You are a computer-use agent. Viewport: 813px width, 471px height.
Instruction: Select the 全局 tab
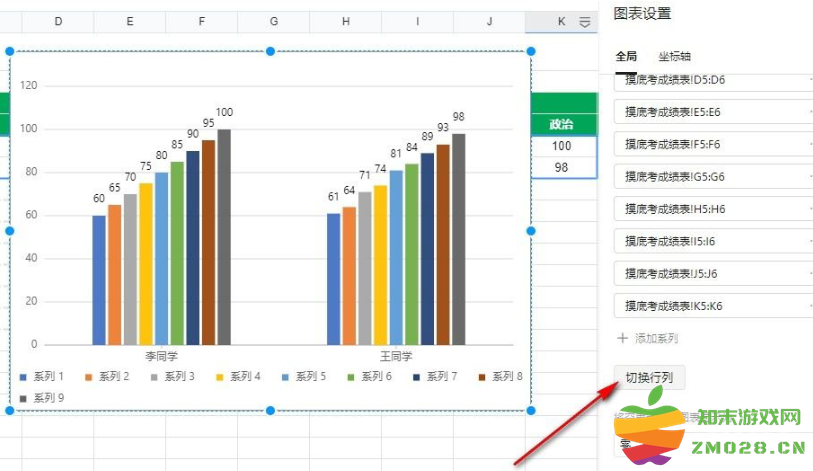point(626,57)
